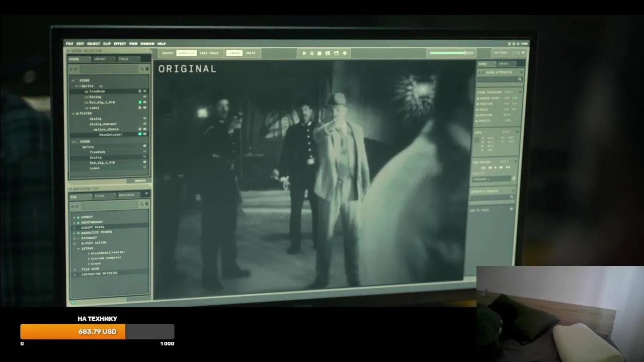644x362 pixels.
Task: Click the rewind icon in the right panel preview
Action: [490, 167]
